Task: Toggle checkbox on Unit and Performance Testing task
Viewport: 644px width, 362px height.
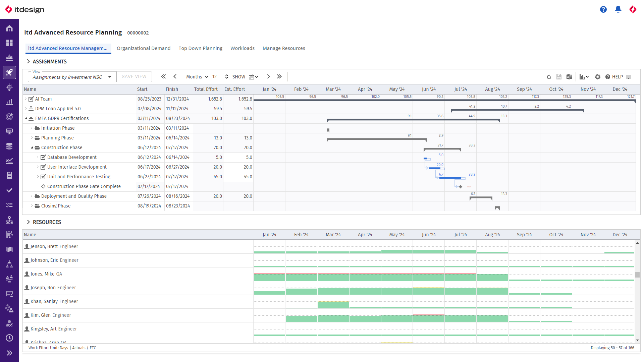Action: click(x=43, y=176)
